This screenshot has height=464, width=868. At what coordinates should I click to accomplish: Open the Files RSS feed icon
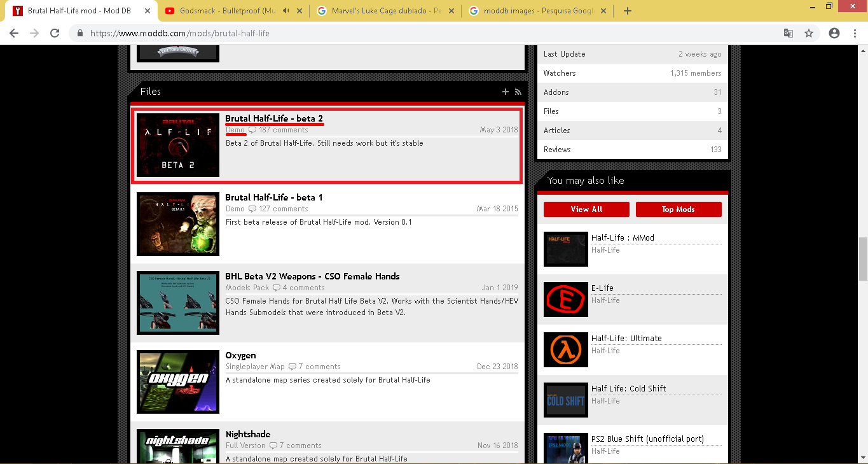pyautogui.click(x=518, y=92)
